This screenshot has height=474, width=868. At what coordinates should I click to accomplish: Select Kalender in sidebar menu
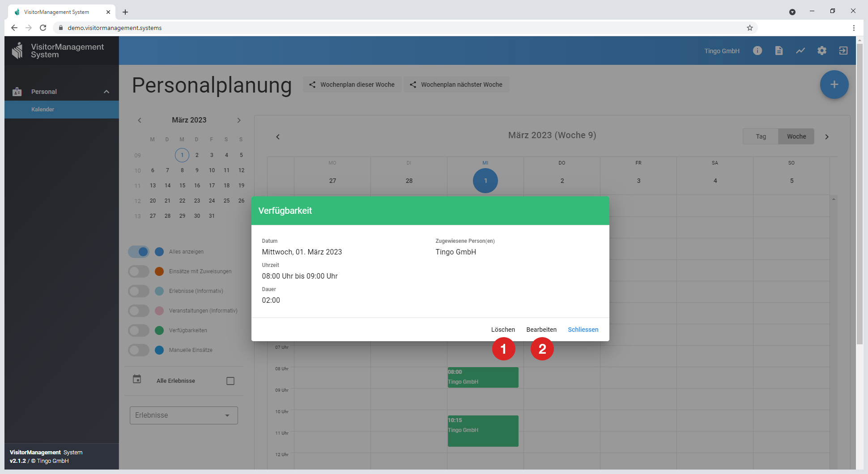(x=43, y=110)
